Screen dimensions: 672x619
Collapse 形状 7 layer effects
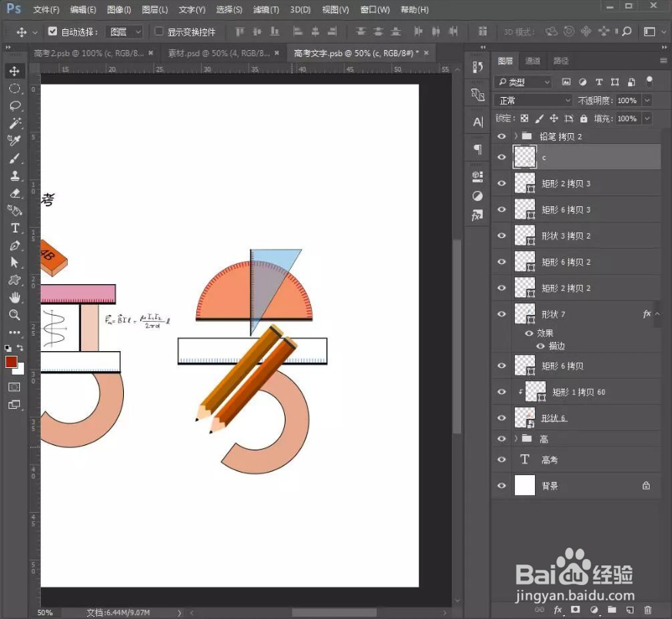[x=657, y=314]
